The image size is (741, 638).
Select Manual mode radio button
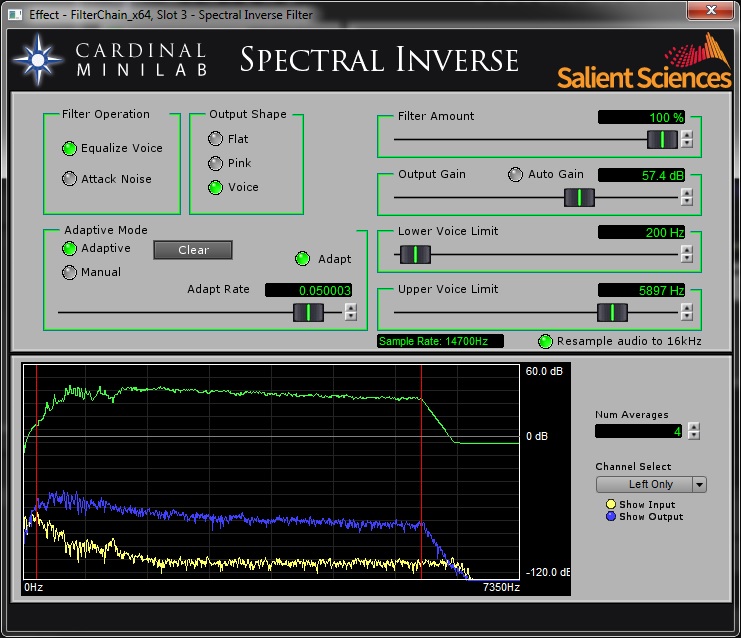[69, 272]
